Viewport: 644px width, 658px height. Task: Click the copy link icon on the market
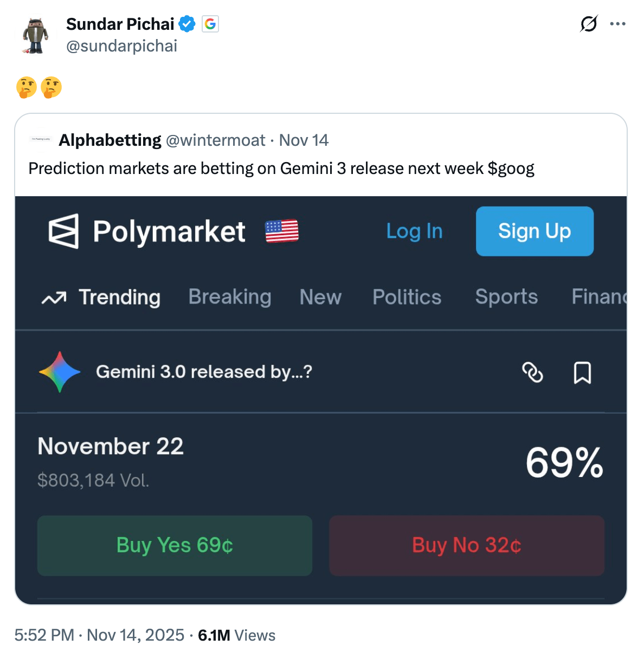coord(532,373)
